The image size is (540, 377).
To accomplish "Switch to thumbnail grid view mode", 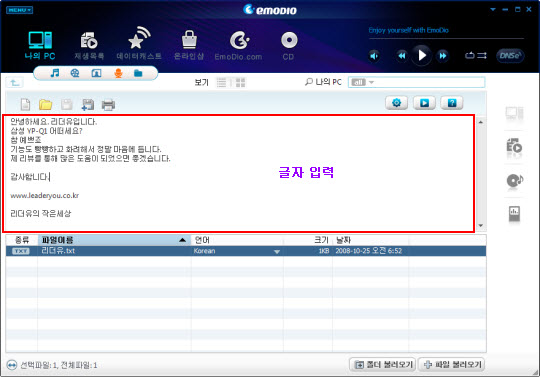I will point(240,83).
